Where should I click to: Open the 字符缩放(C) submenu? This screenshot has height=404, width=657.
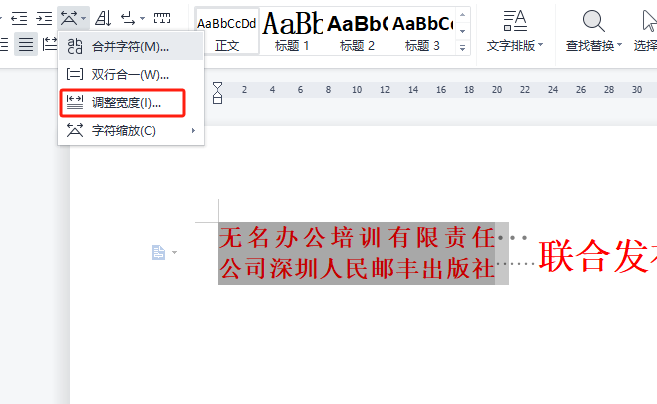coord(131,131)
